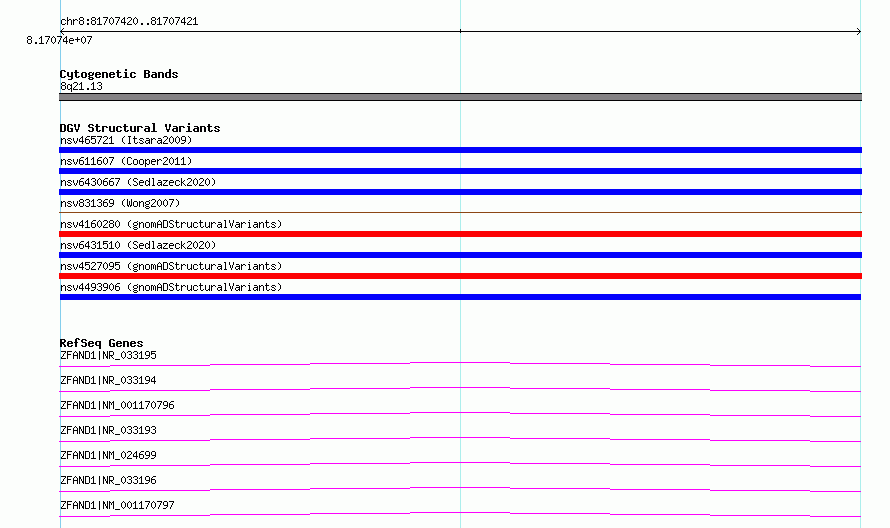This screenshot has height=528, width=890.
Task: Open transcript ZFAND1|NM_001170797 label
Action: coord(117,505)
